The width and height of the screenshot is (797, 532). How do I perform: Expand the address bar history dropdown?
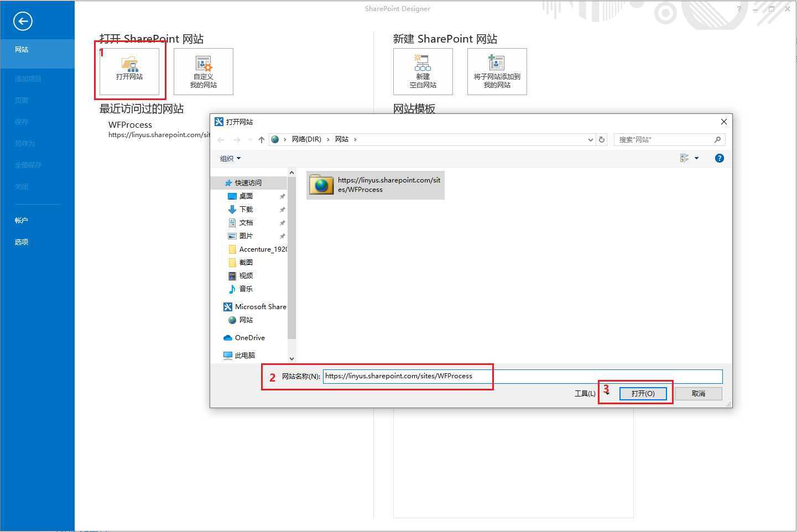point(590,140)
